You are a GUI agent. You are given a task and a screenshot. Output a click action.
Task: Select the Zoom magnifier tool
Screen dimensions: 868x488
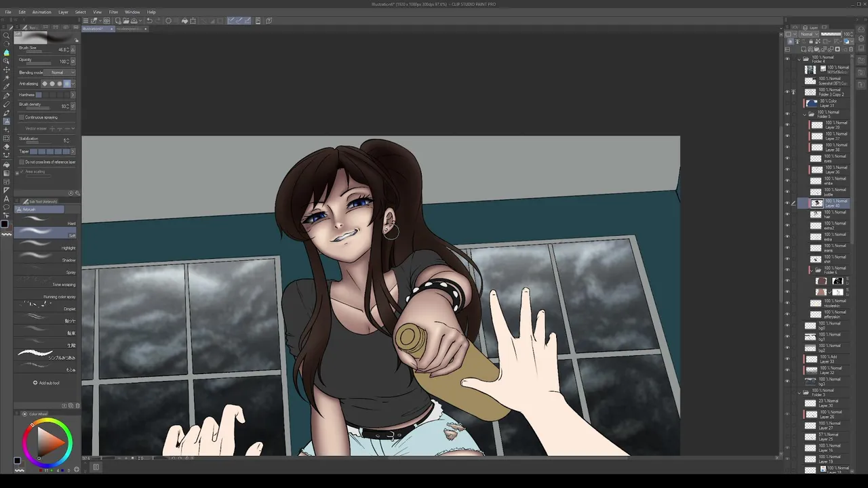click(x=6, y=35)
